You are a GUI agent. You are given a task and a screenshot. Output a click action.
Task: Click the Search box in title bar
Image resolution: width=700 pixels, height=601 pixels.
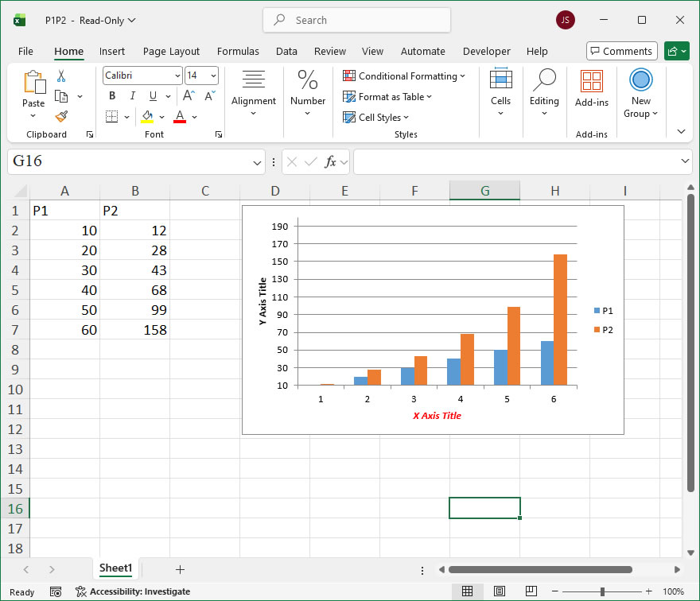(356, 20)
